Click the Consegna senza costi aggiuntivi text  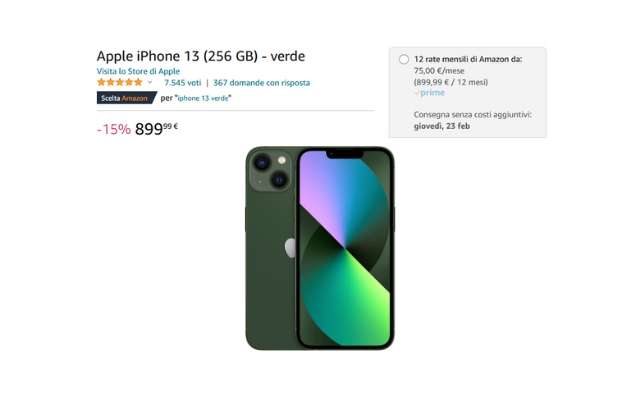(x=473, y=115)
